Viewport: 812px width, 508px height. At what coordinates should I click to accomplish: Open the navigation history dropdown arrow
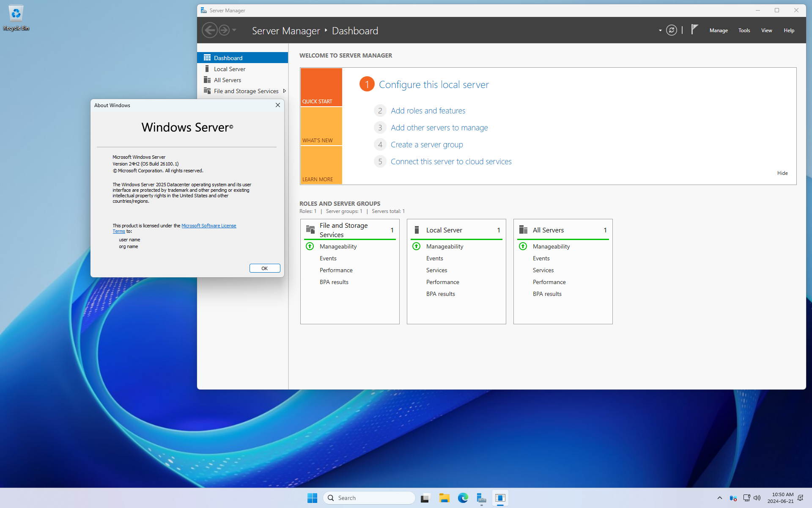click(x=234, y=30)
